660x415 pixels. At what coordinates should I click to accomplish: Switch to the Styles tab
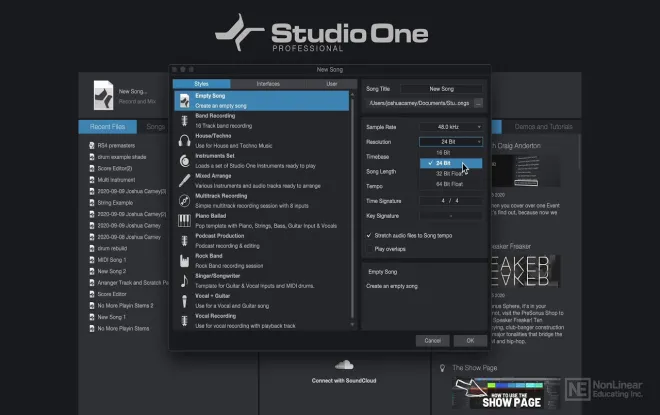click(202, 84)
